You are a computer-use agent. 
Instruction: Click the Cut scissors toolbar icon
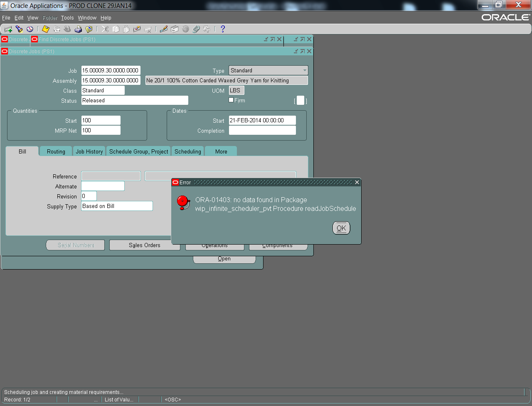[x=105, y=29]
